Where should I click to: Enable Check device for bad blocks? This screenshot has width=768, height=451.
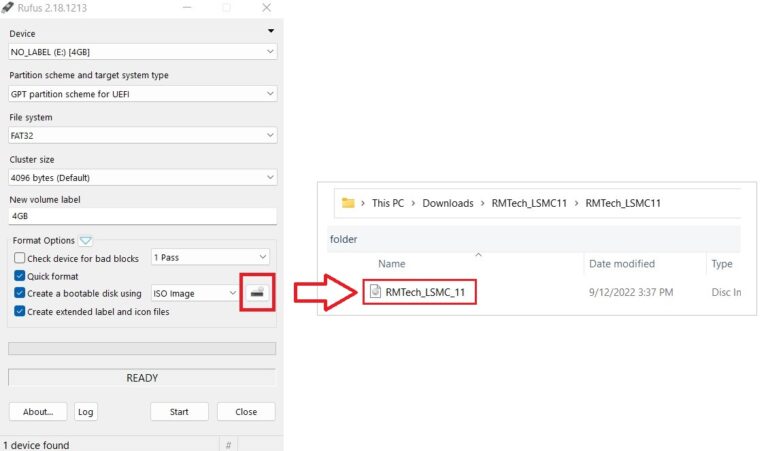coord(20,258)
